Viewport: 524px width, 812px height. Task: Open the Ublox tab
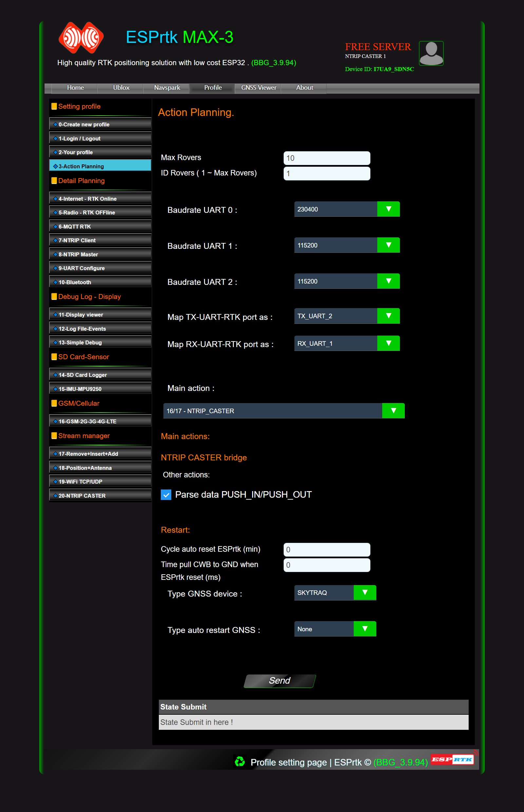pyautogui.click(x=121, y=88)
